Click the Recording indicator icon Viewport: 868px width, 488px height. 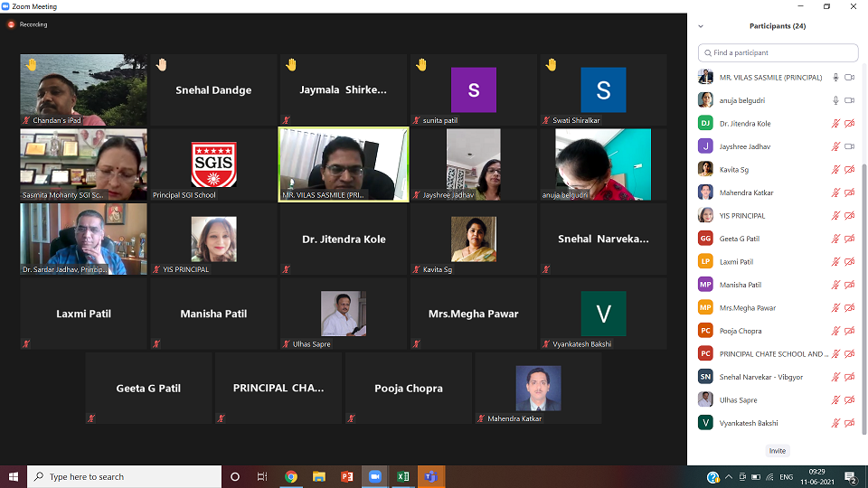pyautogui.click(x=11, y=24)
